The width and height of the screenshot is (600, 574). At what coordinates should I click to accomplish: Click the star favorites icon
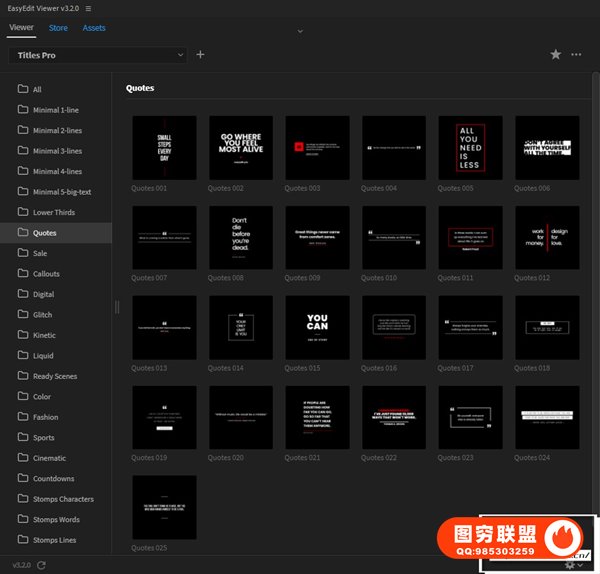[x=556, y=55]
